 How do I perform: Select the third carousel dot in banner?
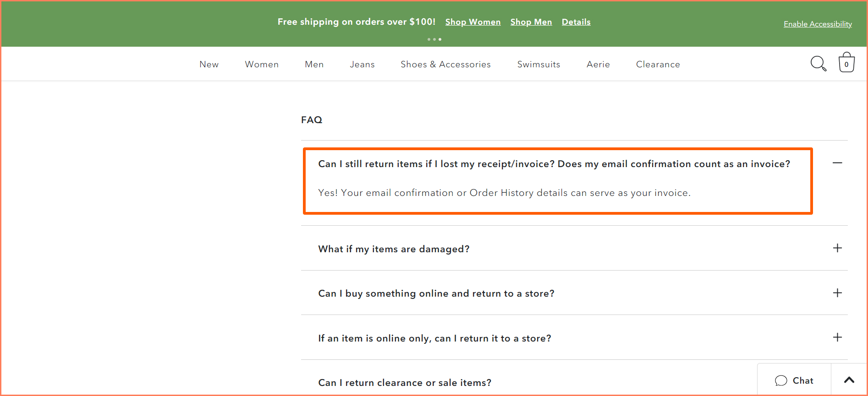440,39
